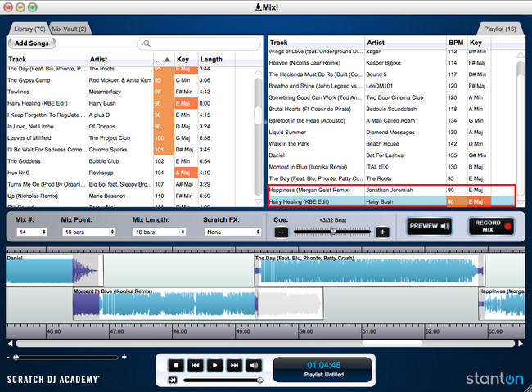Click the jump-to-position icon beside the seek bar
Image resolution: width=532 pixels, height=392 pixels.
point(173,380)
